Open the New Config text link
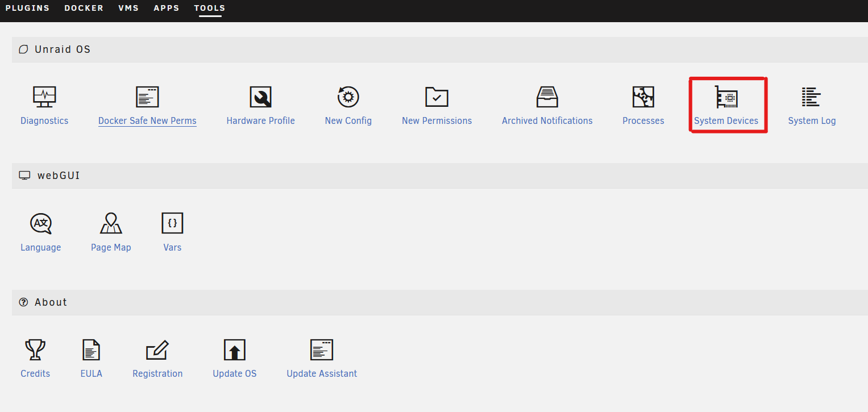Image resolution: width=868 pixels, height=412 pixels. [x=348, y=120]
